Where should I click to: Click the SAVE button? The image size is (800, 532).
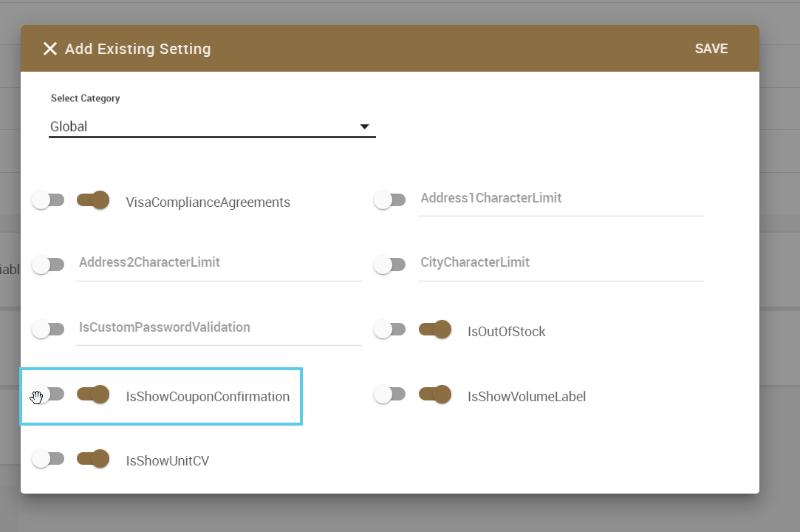(x=711, y=49)
